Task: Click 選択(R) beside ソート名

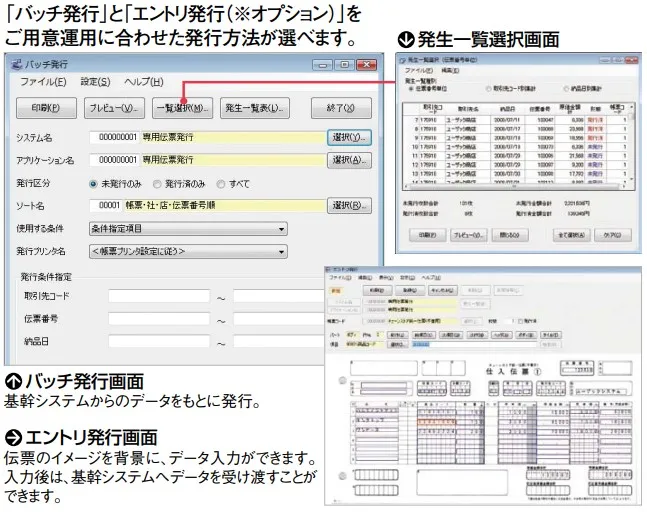Action: point(349,206)
